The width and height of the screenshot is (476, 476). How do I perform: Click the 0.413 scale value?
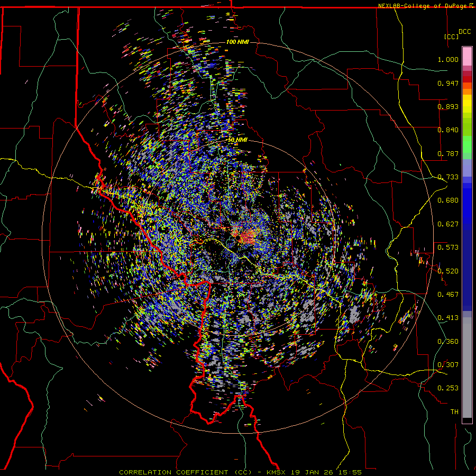pos(448,318)
